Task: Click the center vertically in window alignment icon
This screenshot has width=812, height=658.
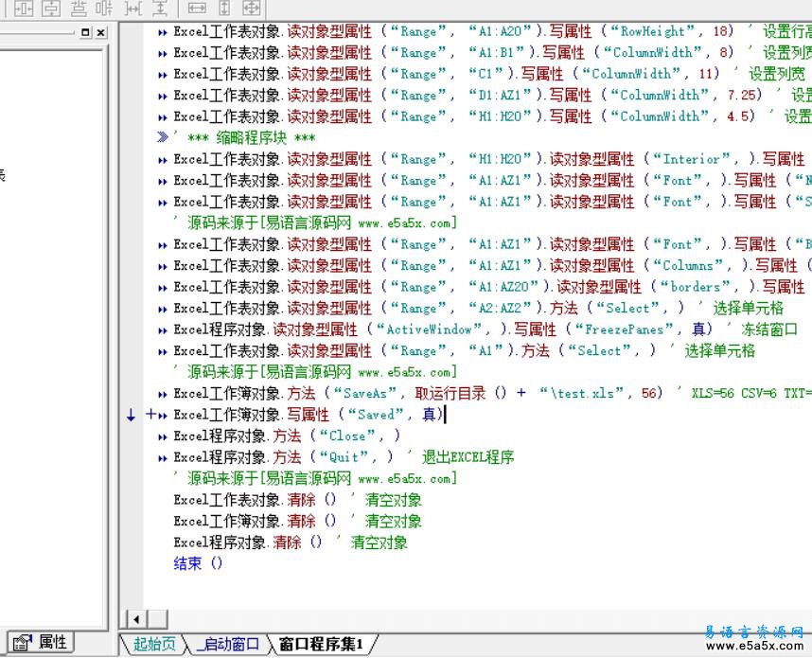Action: coord(51,8)
